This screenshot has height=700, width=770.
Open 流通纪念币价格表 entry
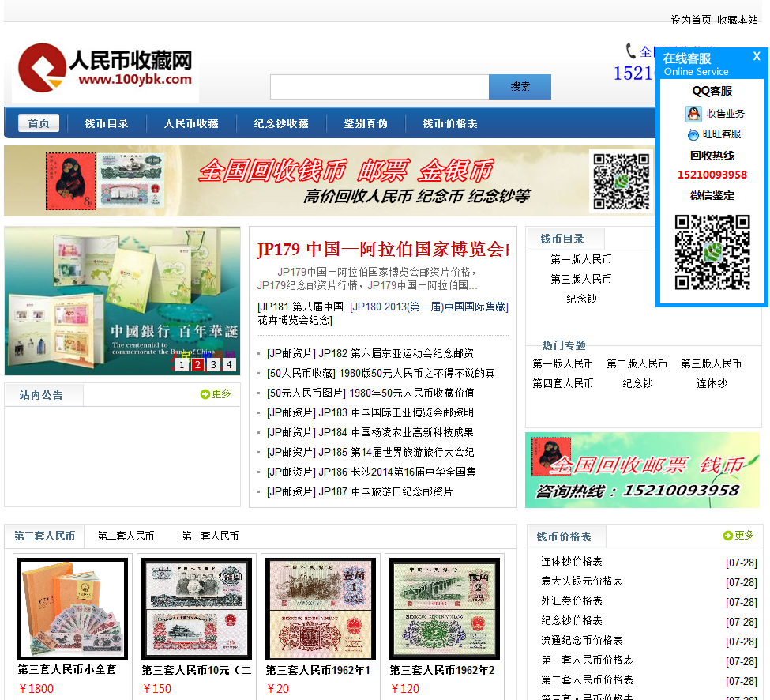582,640
